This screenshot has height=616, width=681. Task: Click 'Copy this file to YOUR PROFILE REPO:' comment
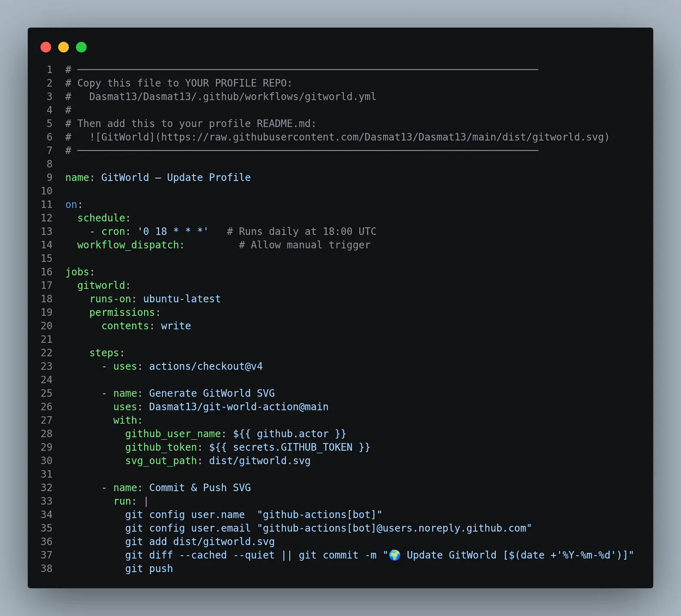pos(179,83)
